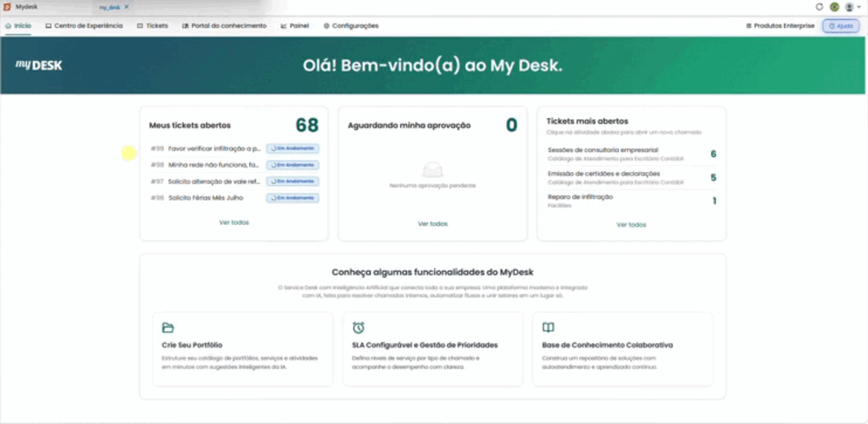Click the green round status avatar icon

coord(834,7)
